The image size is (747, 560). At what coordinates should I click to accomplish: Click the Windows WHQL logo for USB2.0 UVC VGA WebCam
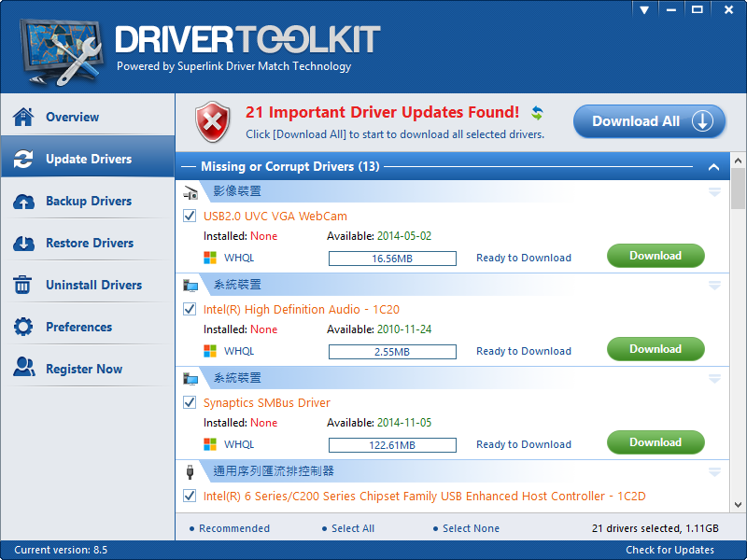[210, 258]
